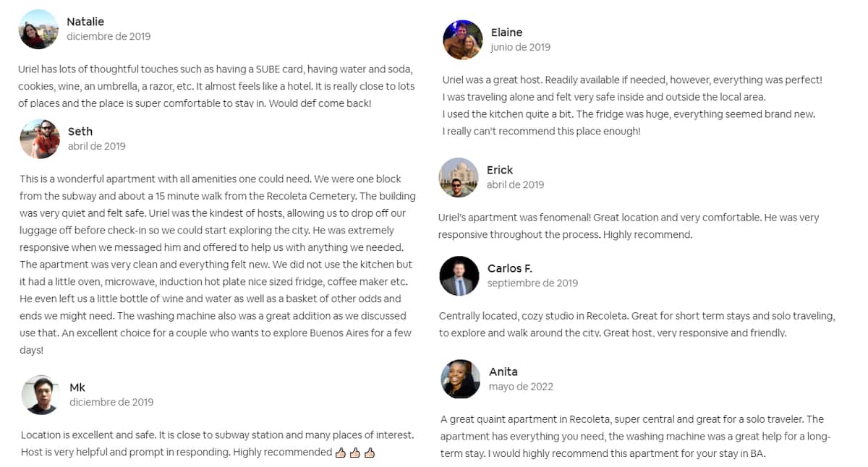Click the reviewer name Erick
This screenshot has width=868, height=467.
click(500, 170)
